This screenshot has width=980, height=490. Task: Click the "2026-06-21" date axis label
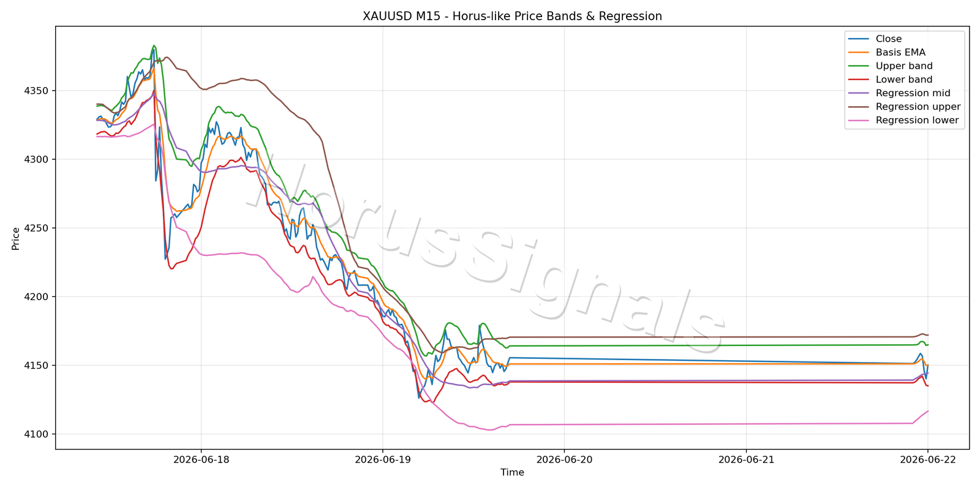click(746, 459)
